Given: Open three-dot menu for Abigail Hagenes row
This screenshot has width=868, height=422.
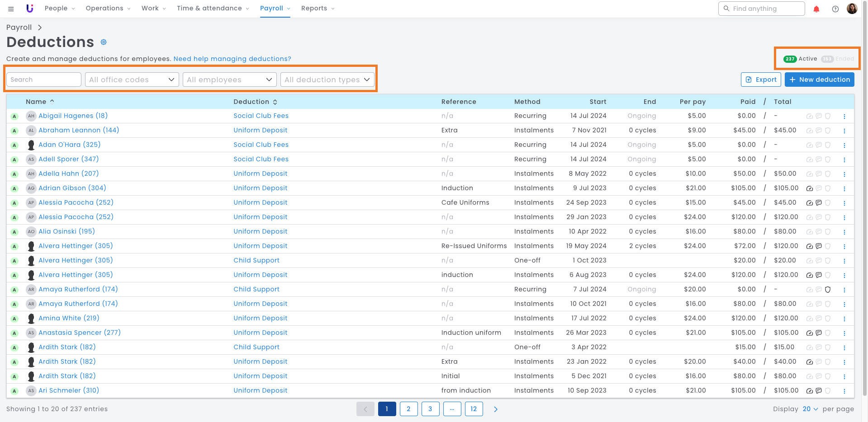Looking at the screenshot, I should click(x=844, y=116).
